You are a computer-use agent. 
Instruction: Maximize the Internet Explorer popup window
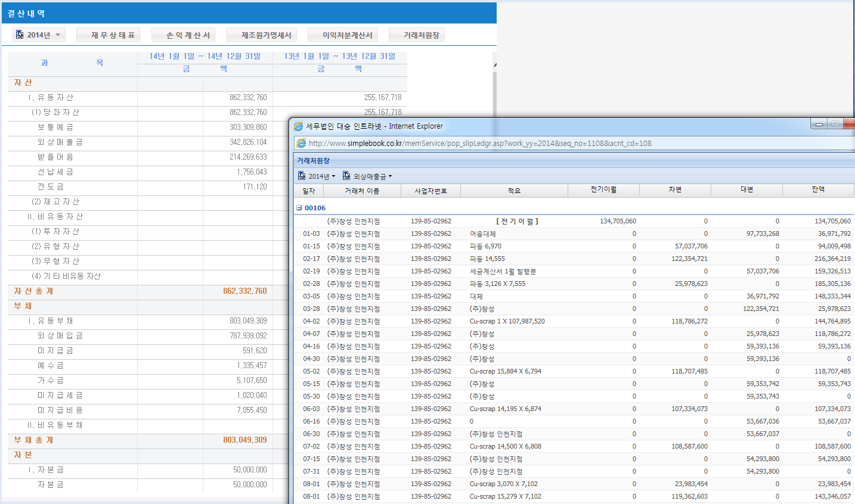tap(835, 124)
